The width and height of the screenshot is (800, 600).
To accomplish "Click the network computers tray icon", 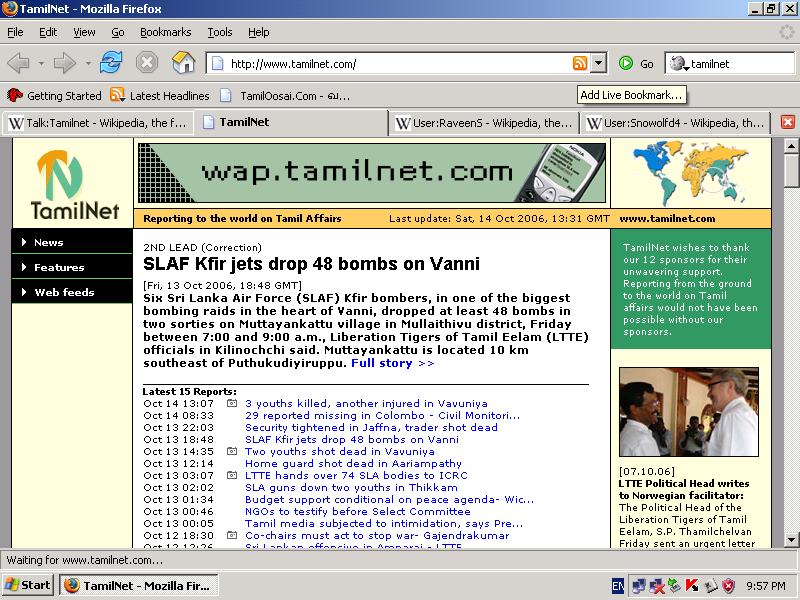I will (x=638, y=586).
